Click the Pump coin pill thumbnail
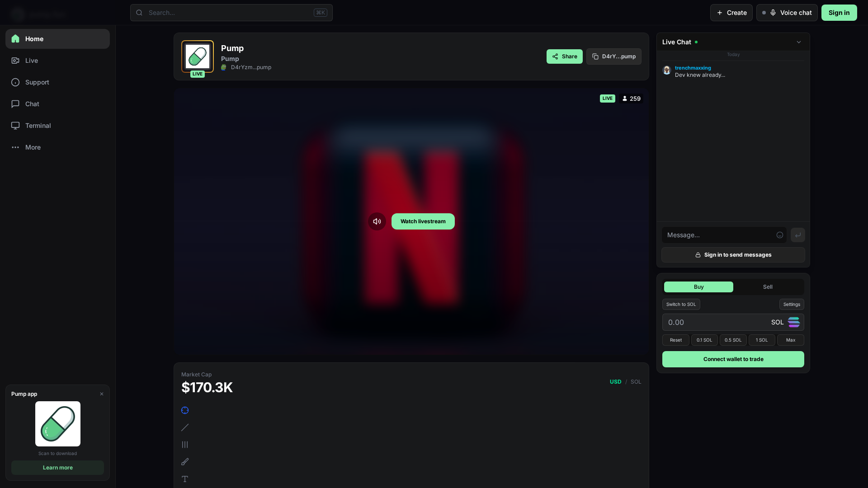Viewport: 868px width, 488px height. click(x=198, y=56)
